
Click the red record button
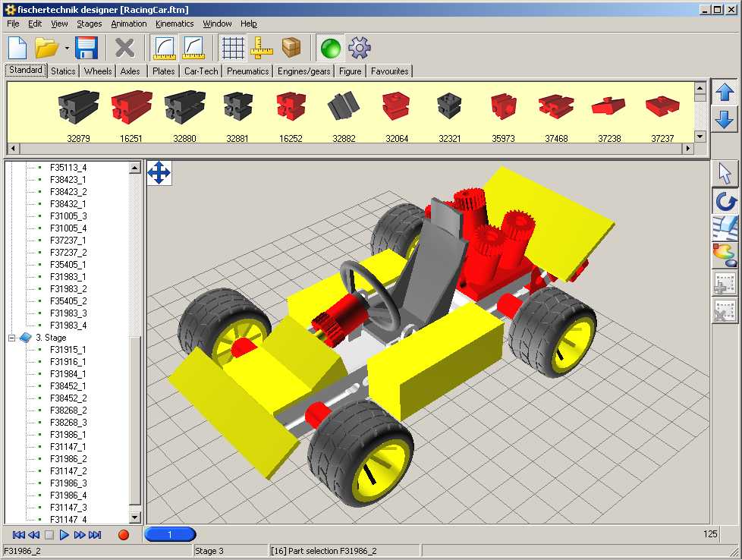124,535
